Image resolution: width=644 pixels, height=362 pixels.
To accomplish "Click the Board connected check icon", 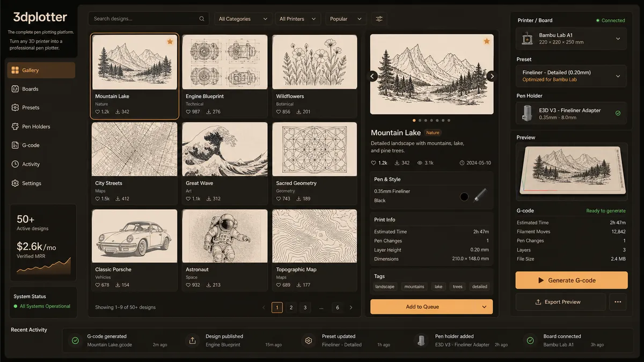I will (530, 341).
